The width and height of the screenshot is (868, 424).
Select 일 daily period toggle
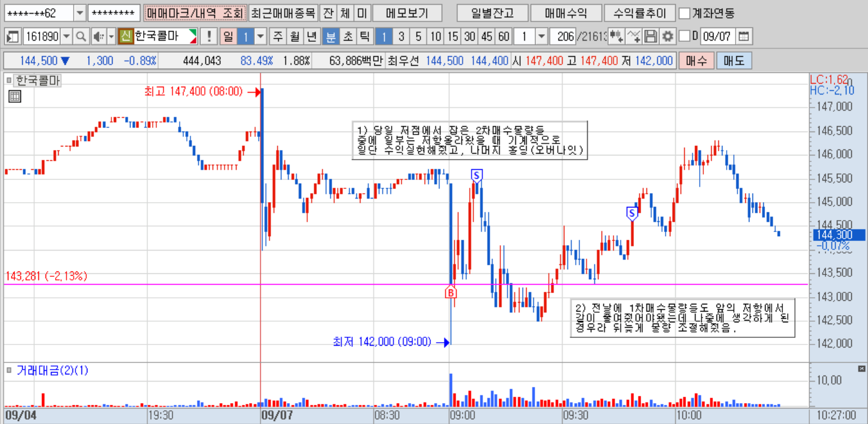pos(228,36)
